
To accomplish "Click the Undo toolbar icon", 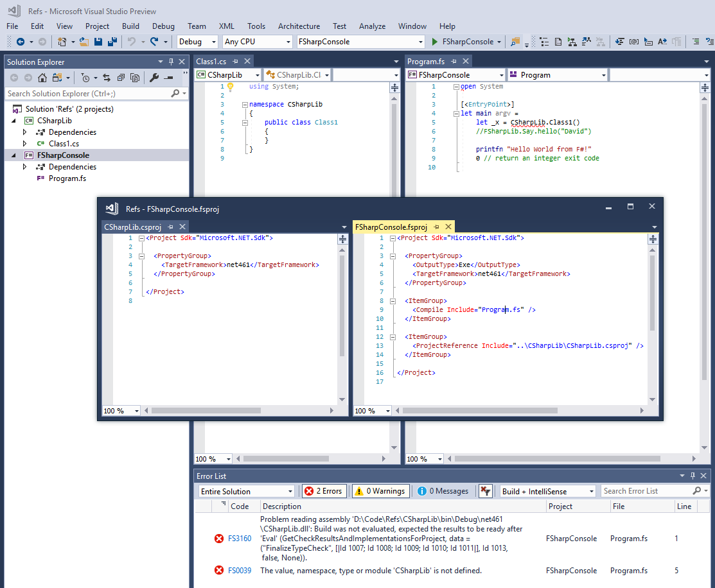I will point(131,42).
